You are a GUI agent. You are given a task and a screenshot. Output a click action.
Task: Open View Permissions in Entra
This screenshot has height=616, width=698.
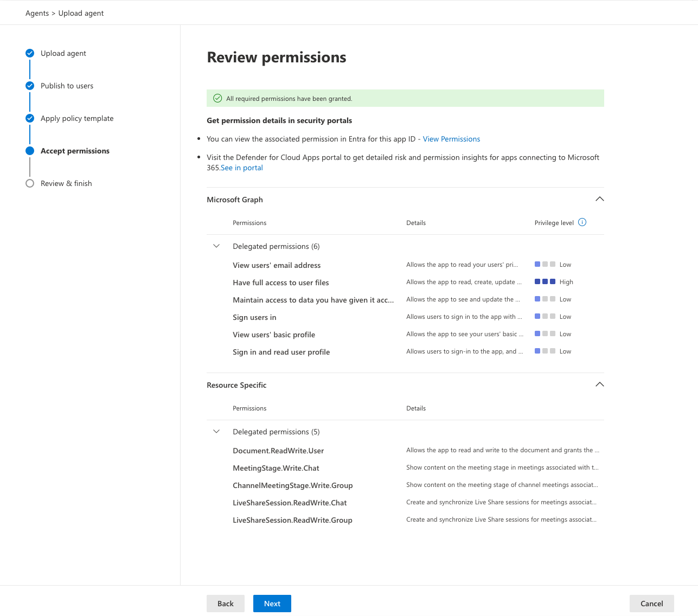(x=451, y=139)
